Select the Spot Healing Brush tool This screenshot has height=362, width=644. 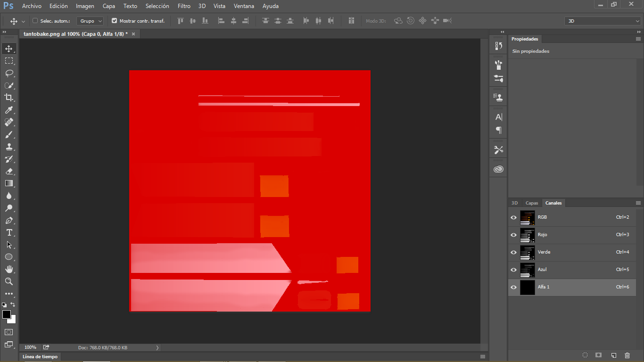pos(9,122)
